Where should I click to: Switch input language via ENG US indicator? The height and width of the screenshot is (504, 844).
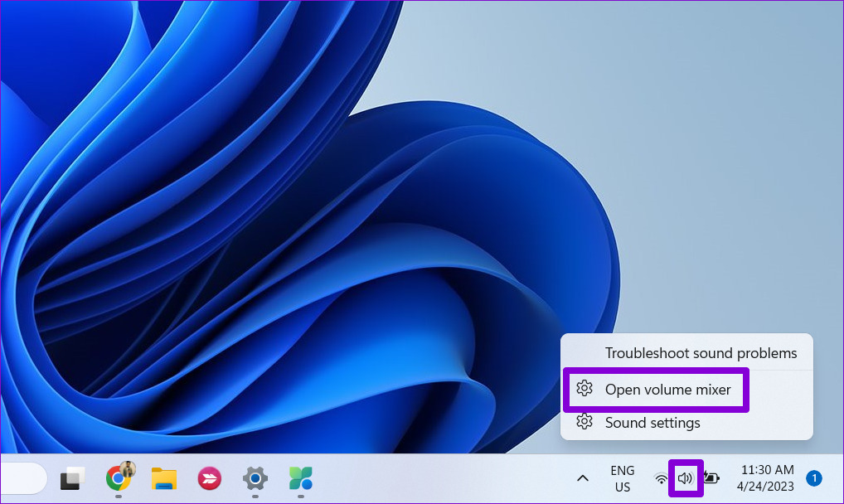click(x=623, y=478)
